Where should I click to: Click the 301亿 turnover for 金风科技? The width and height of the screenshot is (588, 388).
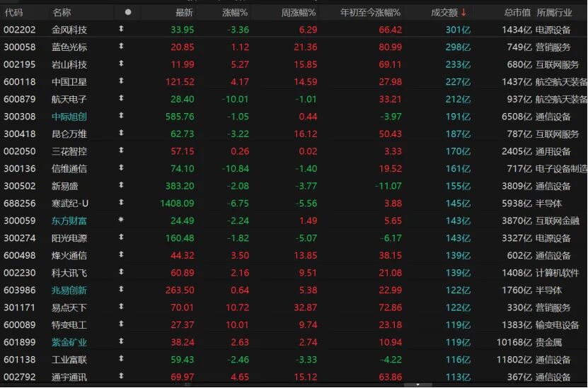pos(458,30)
